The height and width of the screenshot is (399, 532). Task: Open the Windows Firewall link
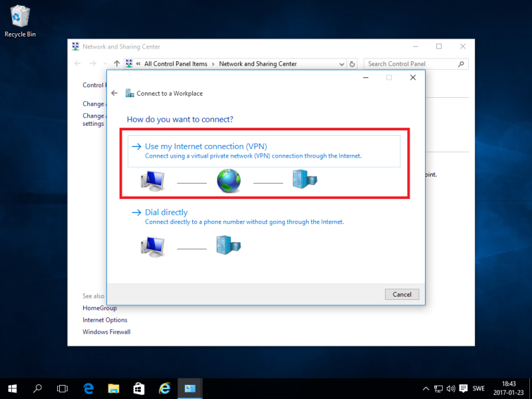(x=106, y=332)
